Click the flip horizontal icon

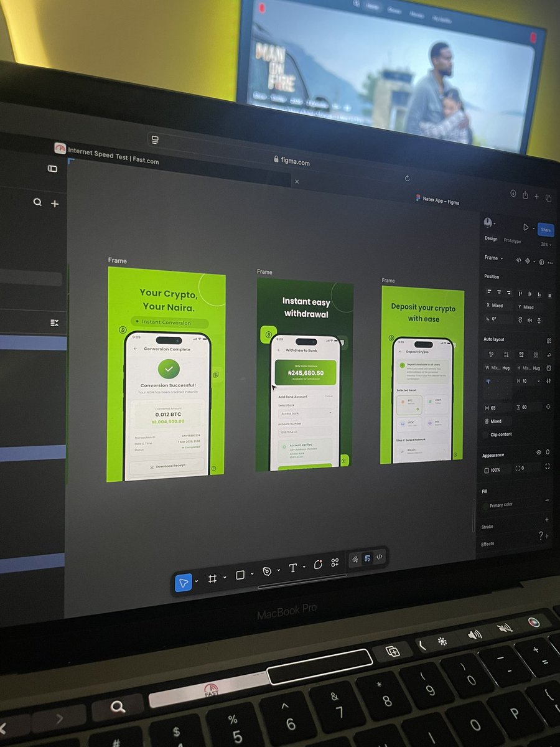pyautogui.click(x=530, y=320)
